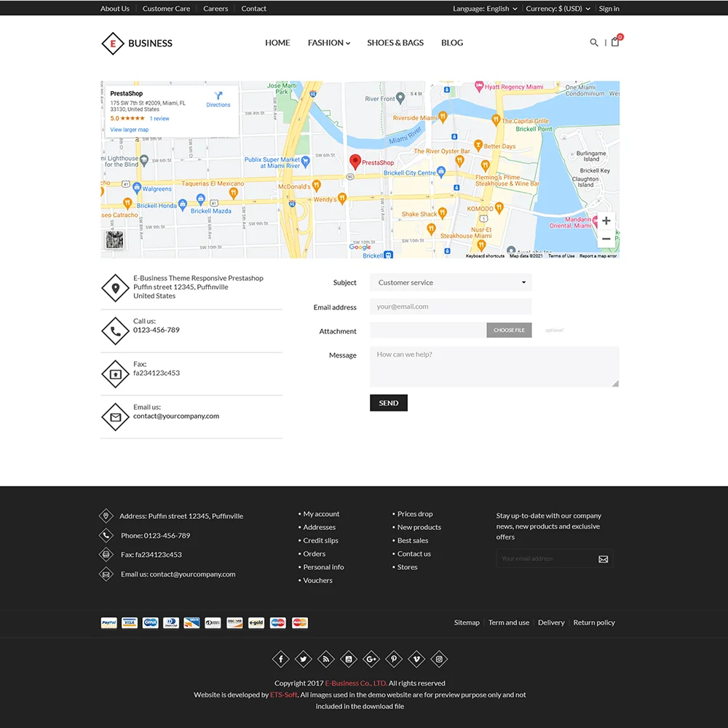Click the RSS feed icon

point(326,660)
